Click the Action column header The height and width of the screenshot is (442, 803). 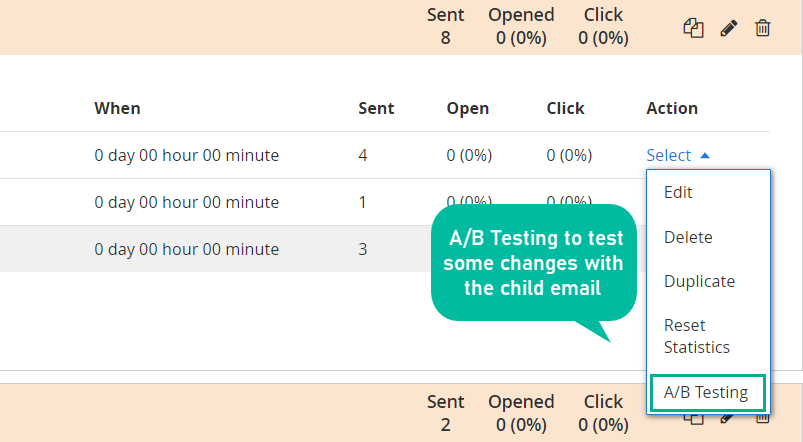point(672,108)
